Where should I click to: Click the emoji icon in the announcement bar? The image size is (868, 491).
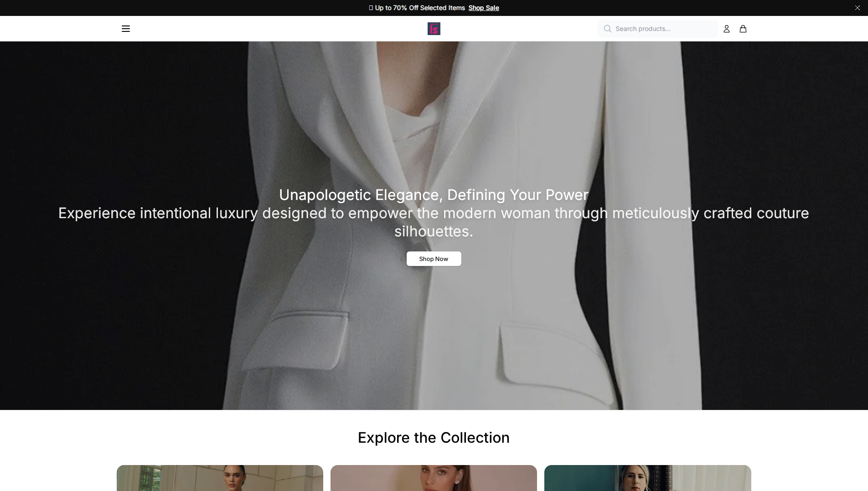point(371,8)
